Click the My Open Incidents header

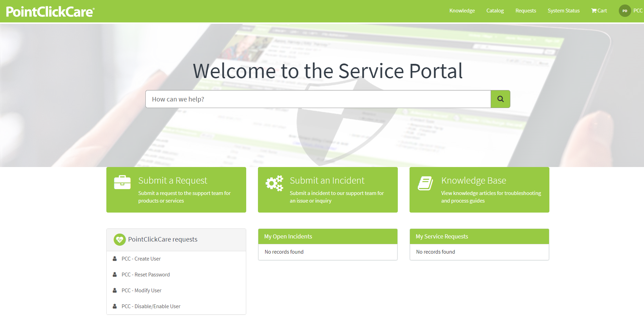pyautogui.click(x=288, y=236)
